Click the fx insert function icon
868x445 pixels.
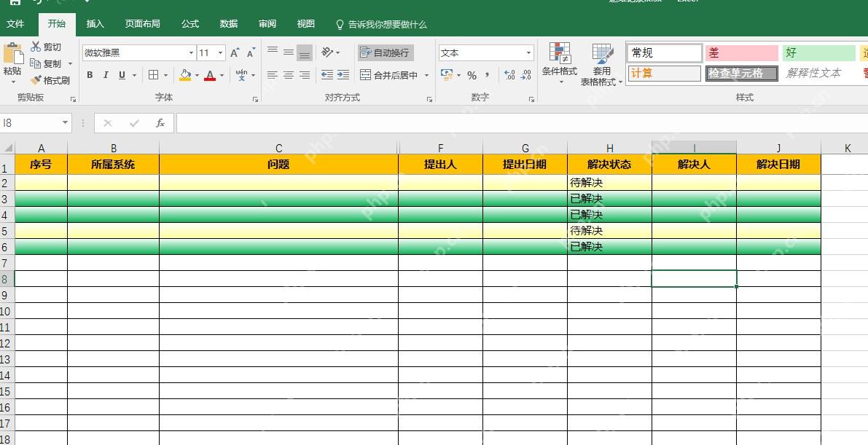click(160, 123)
